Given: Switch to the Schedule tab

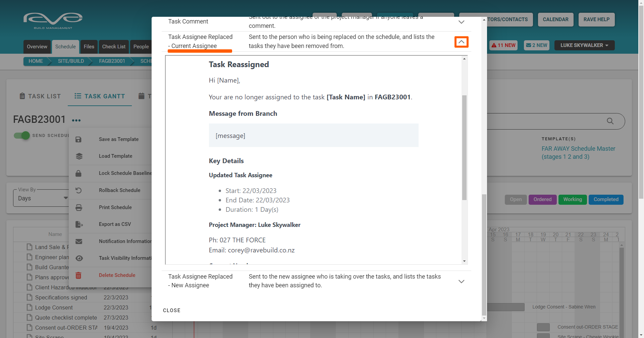Looking at the screenshot, I should click(65, 47).
